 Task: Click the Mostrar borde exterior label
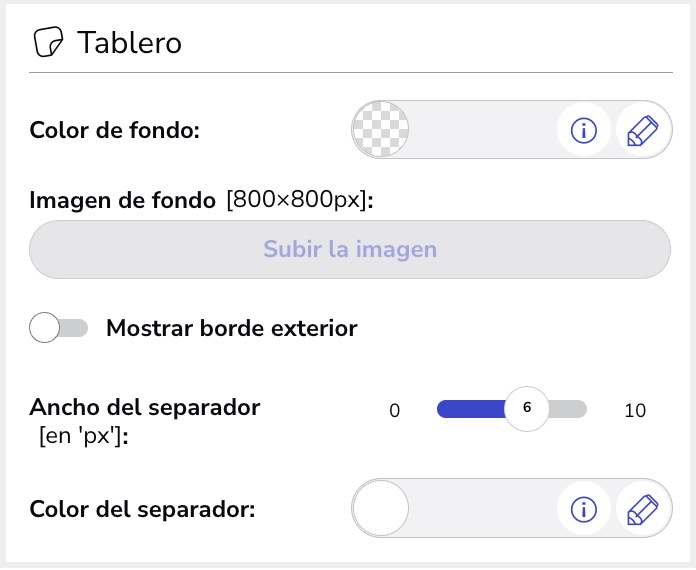pos(232,329)
